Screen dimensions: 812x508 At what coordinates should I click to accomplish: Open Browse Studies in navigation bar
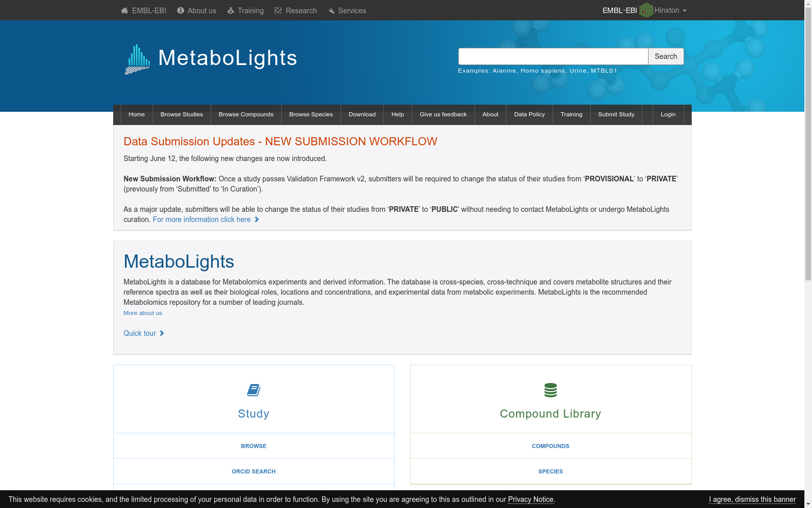coord(182,114)
